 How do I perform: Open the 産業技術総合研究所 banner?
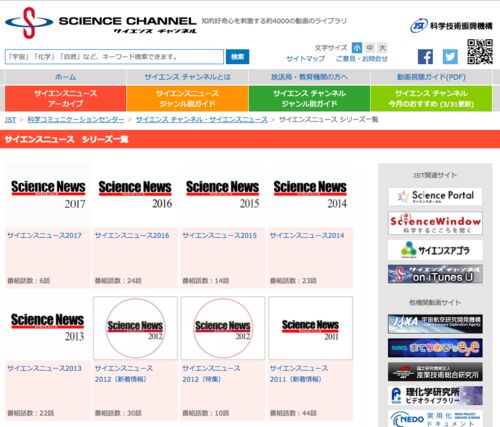(x=435, y=372)
